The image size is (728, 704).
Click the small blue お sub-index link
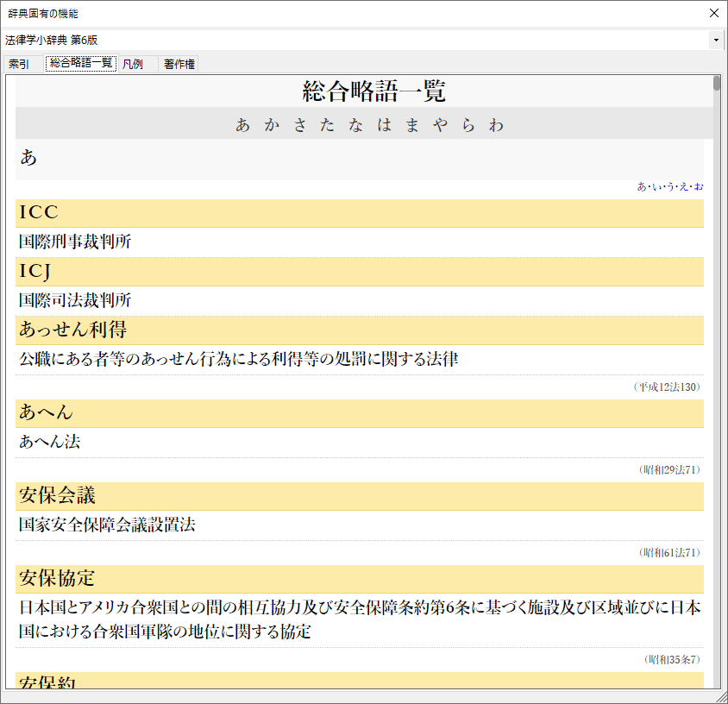tap(699, 186)
